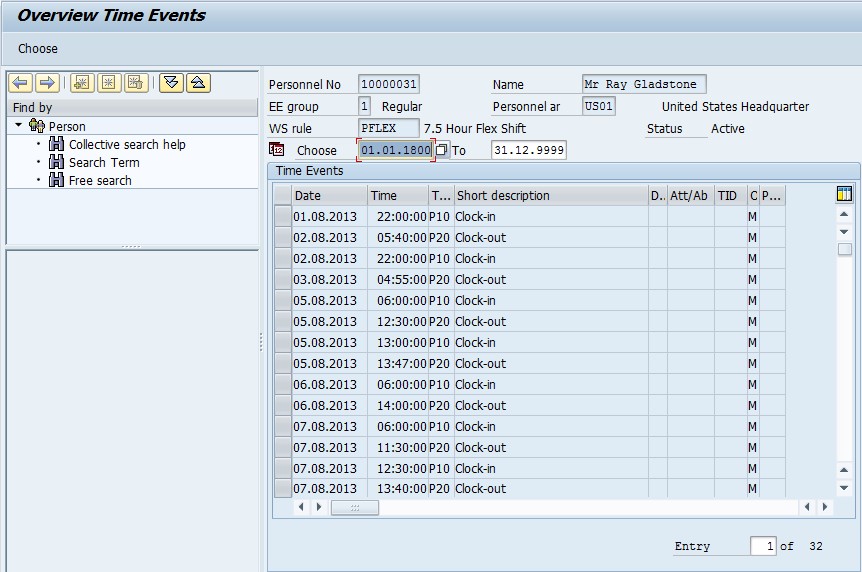The width and height of the screenshot is (862, 572).
Task: Click the upward double-triangle toolbar icon
Action: (x=197, y=83)
